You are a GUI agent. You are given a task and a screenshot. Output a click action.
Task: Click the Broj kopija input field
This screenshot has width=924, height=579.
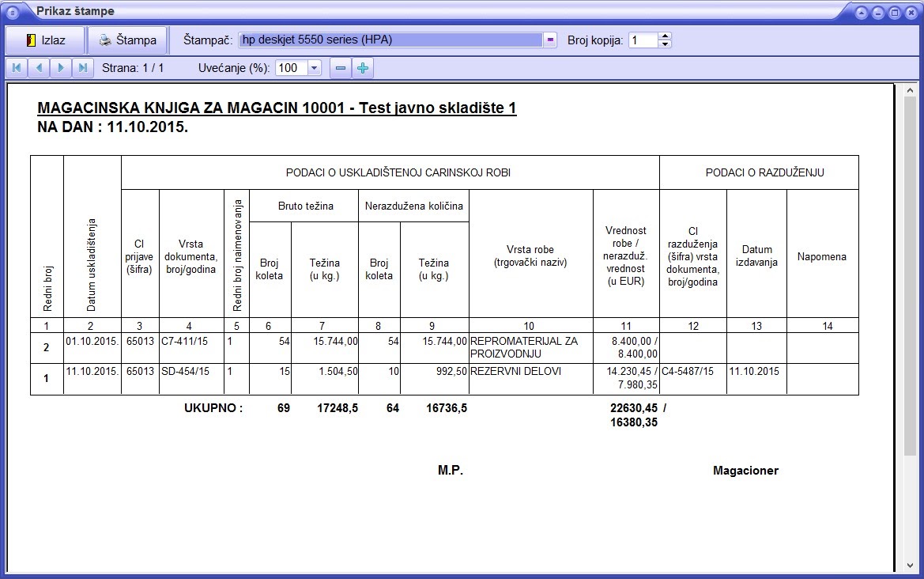(643, 40)
